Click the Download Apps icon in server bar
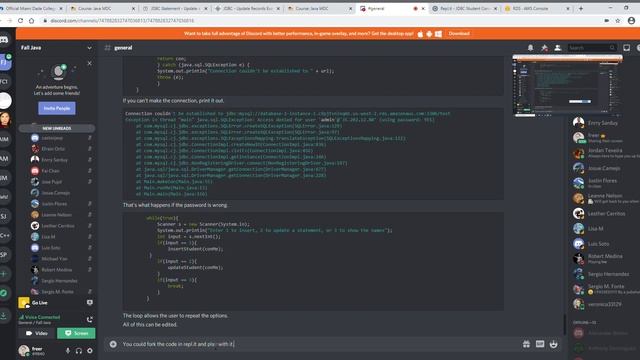Image resolution: width=640 pixels, height=360 pixels. tap(4, 316)
